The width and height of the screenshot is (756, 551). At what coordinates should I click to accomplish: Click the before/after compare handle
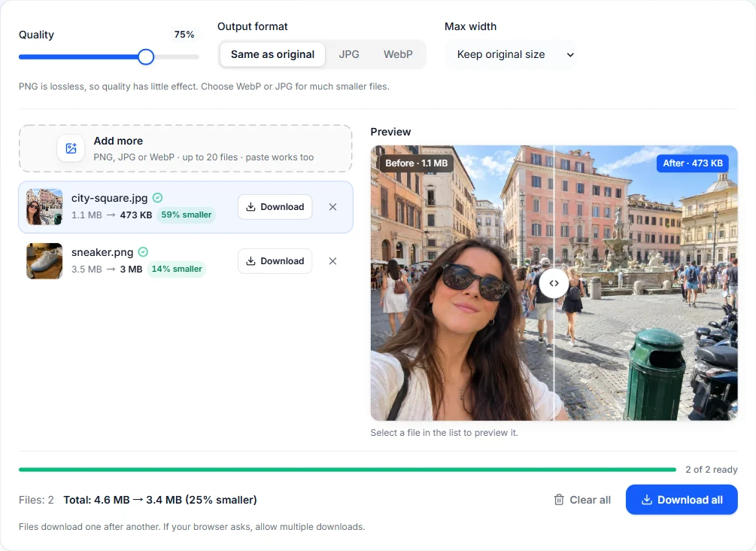point(554,283)
